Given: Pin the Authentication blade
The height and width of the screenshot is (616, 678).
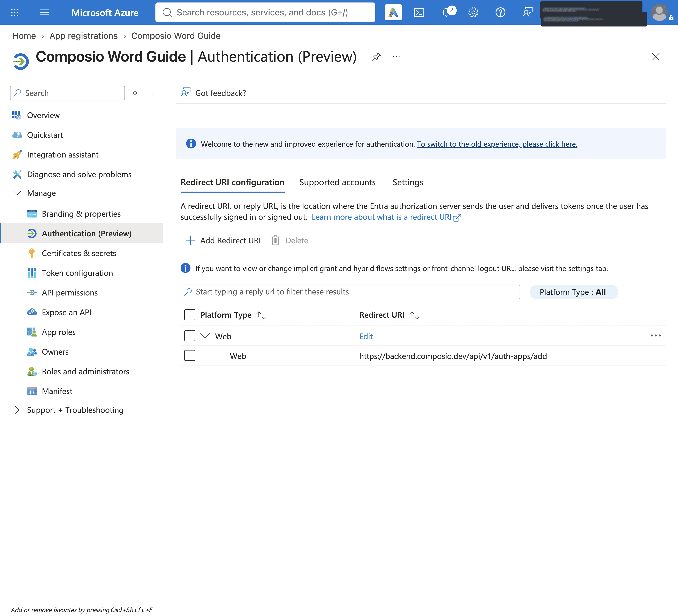Looking at the screenshot, I should click(x=376, y=57).
